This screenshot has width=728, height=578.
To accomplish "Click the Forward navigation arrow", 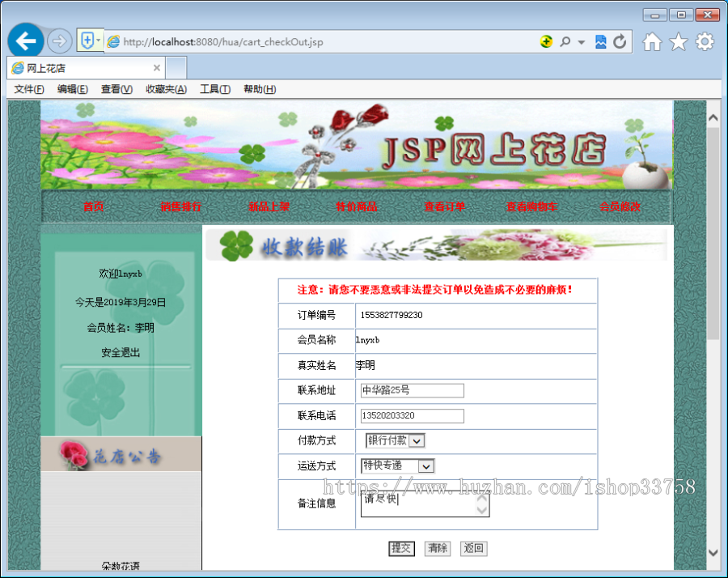I will [x=60, y=40].
